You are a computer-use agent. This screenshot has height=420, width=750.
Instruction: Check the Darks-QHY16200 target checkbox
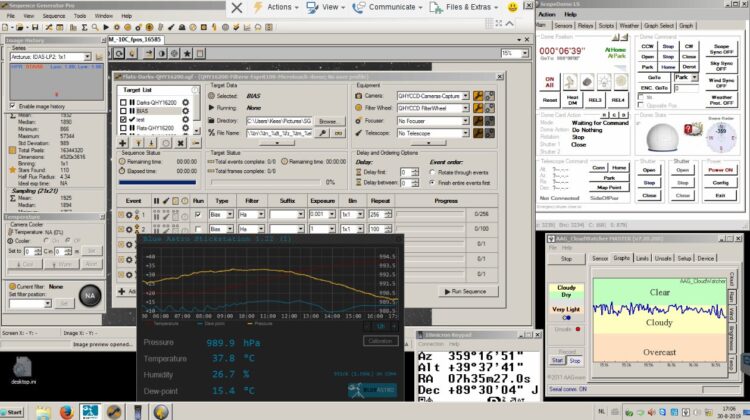pos(123,102)
